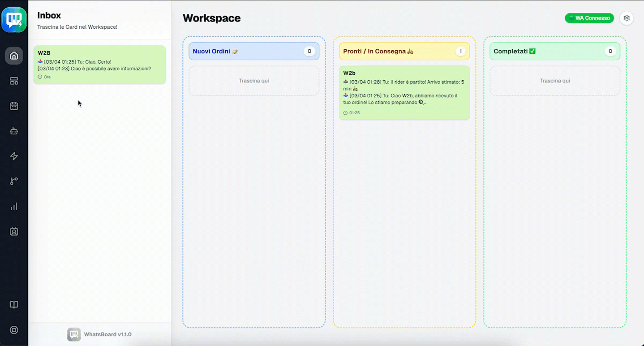Open the calendar icon in the sidebar
This screenshot has width=644, height=346.
(x=14, y=106)
